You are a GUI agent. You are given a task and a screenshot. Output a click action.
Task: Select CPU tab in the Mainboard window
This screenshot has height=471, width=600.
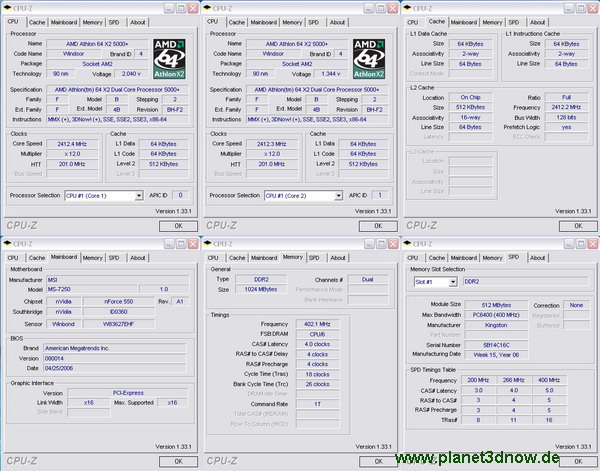13,258
